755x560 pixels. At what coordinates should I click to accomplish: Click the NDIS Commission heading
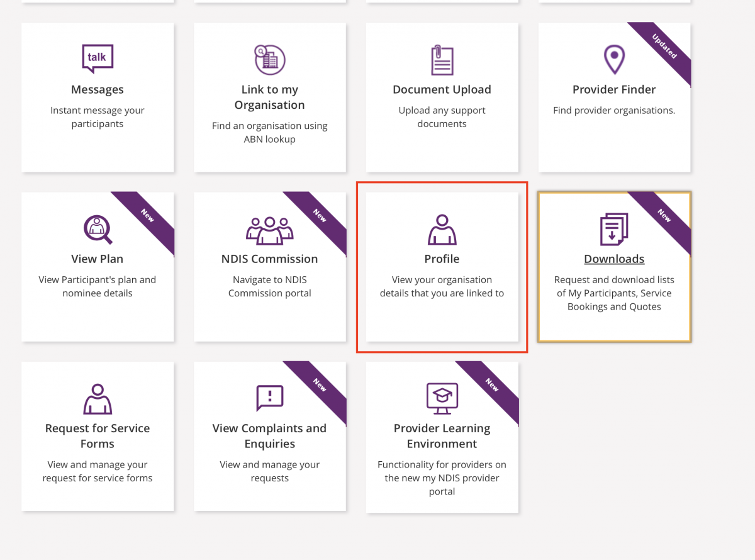click(269, 259)
